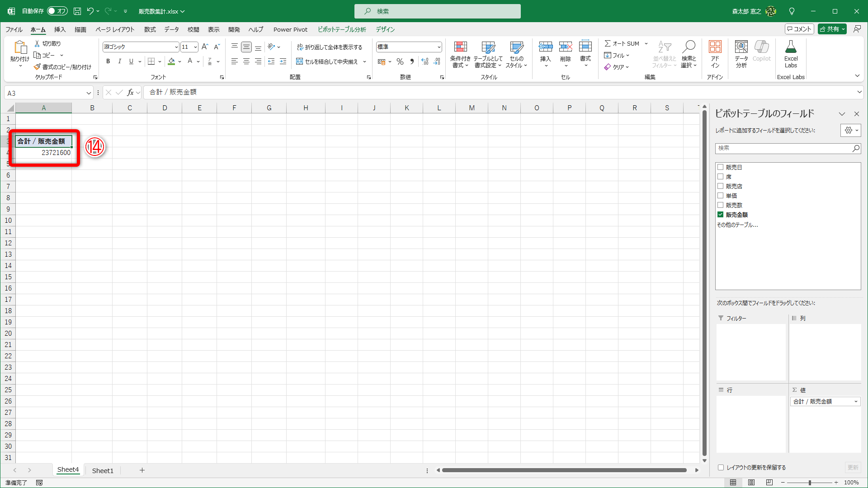Toggle bold formatting in the Font group
868x488 pixels.
pyautogui.click(x=108, y=61)
